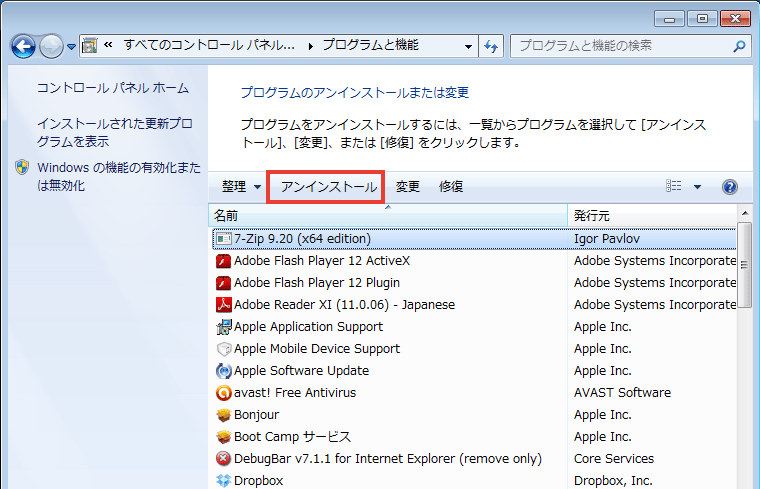
Task: Click the Dropbox icon
Action: click(x=223, y=480)
